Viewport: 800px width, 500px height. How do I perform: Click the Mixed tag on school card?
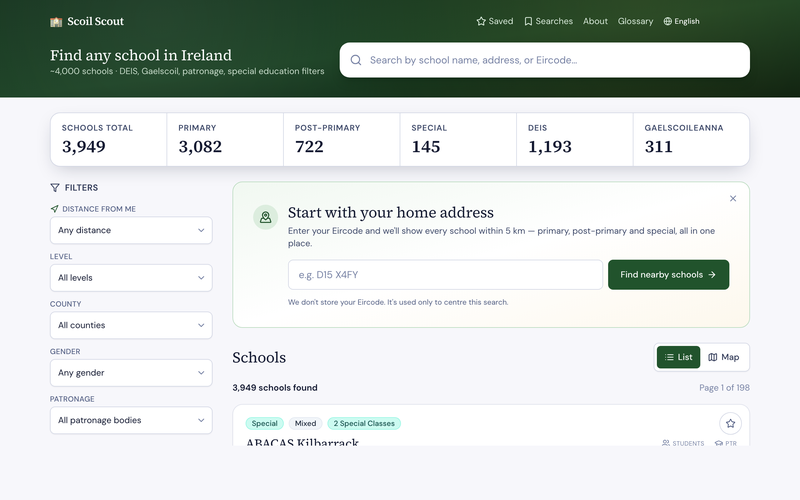pyautogui.click(x=305, y=423)
